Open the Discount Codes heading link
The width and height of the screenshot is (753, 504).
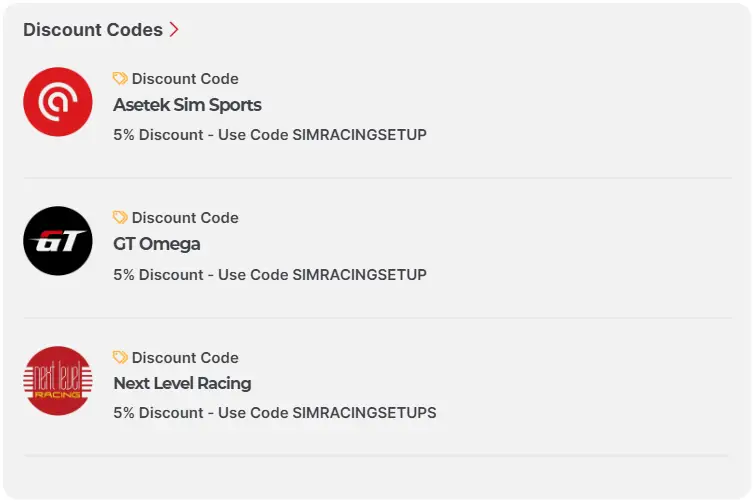pyautogui.click(x=93, y=30)
